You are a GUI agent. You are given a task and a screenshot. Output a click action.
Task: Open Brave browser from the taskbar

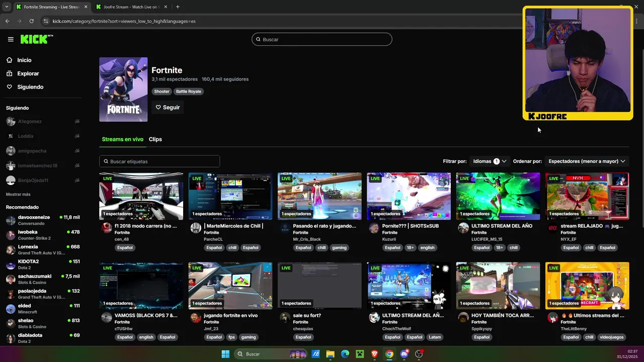tap(374, 354)
